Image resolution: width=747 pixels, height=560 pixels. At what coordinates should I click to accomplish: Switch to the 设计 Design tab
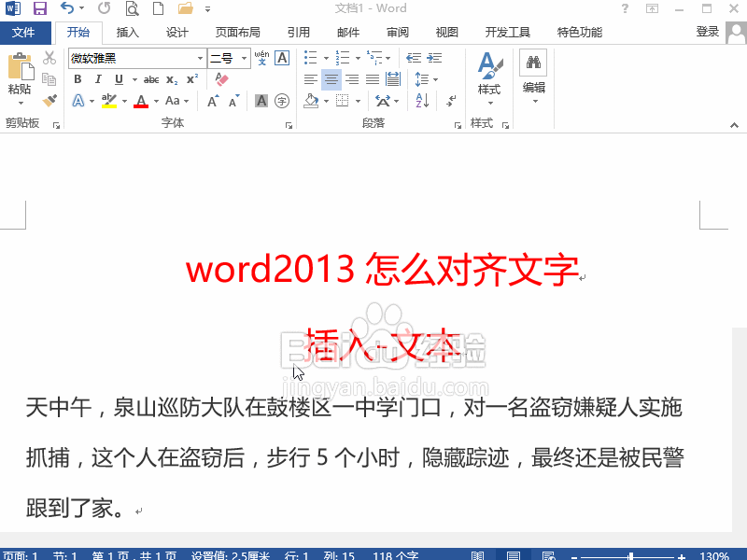176,33
